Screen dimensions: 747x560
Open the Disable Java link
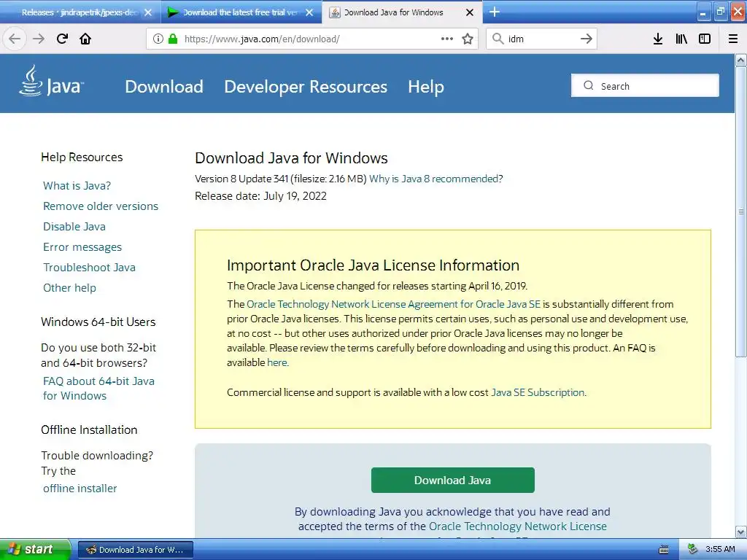74,227
